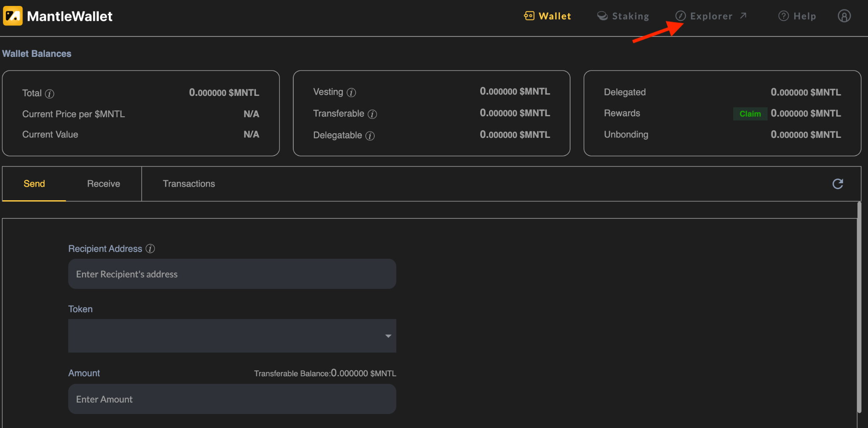Click the refresh icon in the tab bar

[x=837, y=184]
